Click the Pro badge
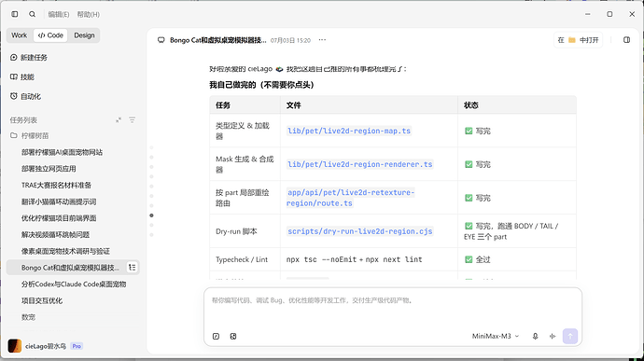 pos(77,346)
